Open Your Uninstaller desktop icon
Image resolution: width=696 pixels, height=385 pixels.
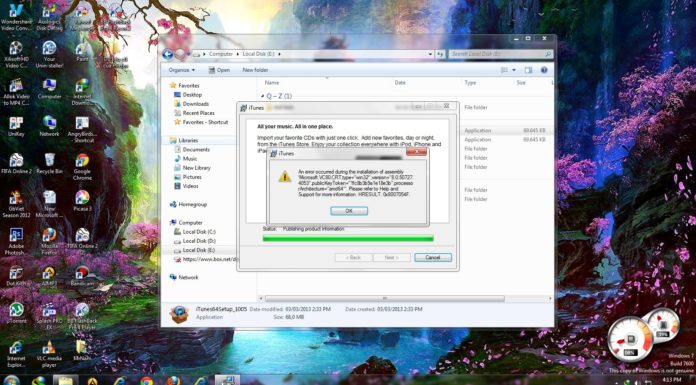[49, 54]
